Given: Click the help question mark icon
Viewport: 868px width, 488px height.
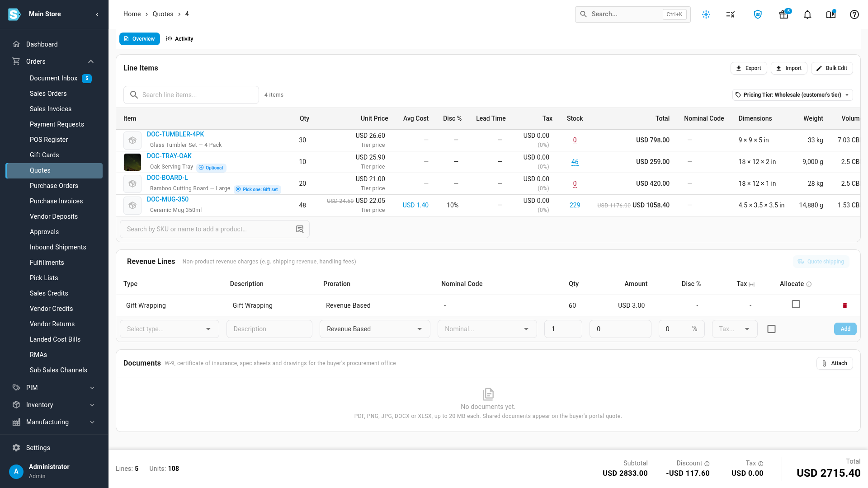Looking at the screenshot, I should [854, 14].
